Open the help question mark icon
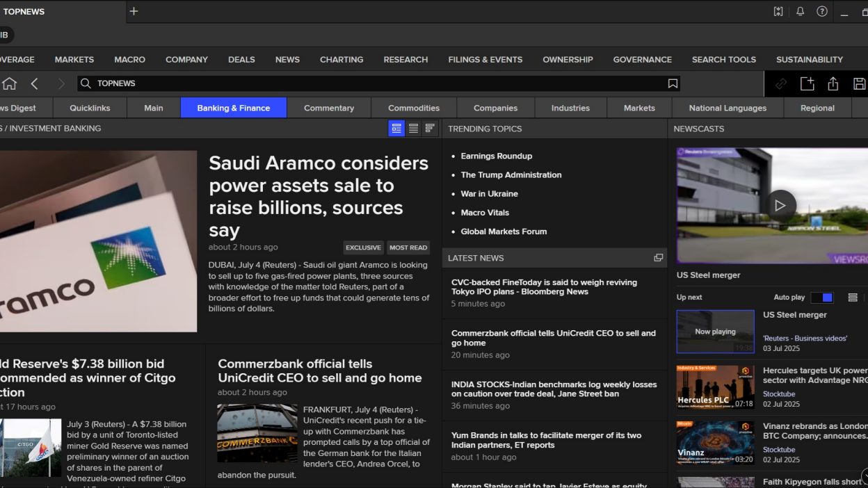The width and height of the screenshot is (868, 488). click(x=822, y=11)
